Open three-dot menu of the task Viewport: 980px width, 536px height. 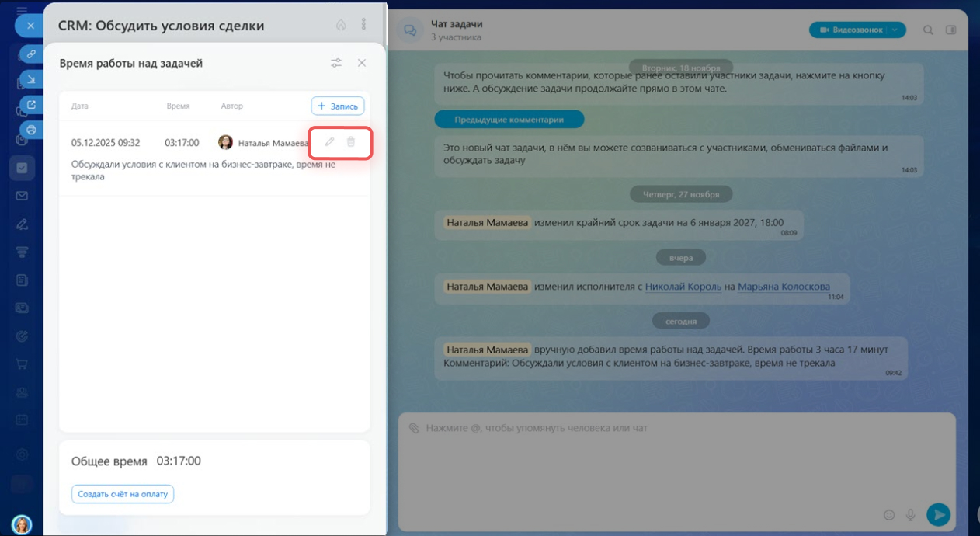coord(363,25)
